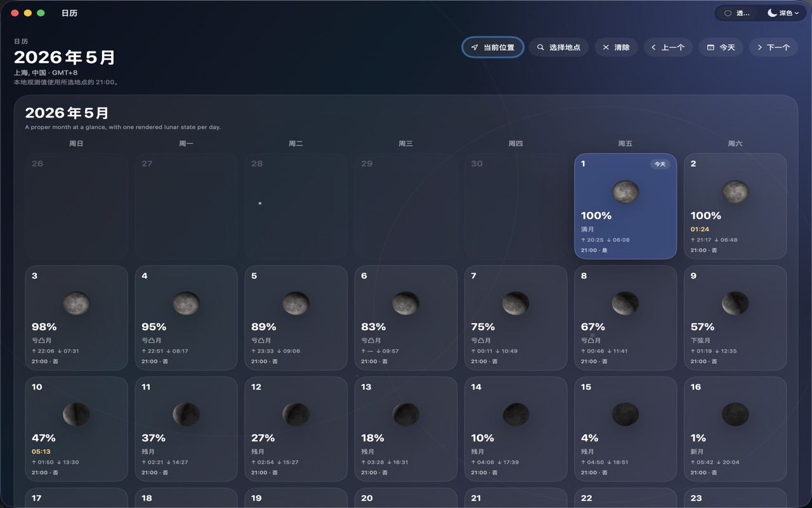The image size is (812, 508).
Task: Click the ↑ 20:25 ↓ 06:08 moonrise times
Action: click(605, 240)
